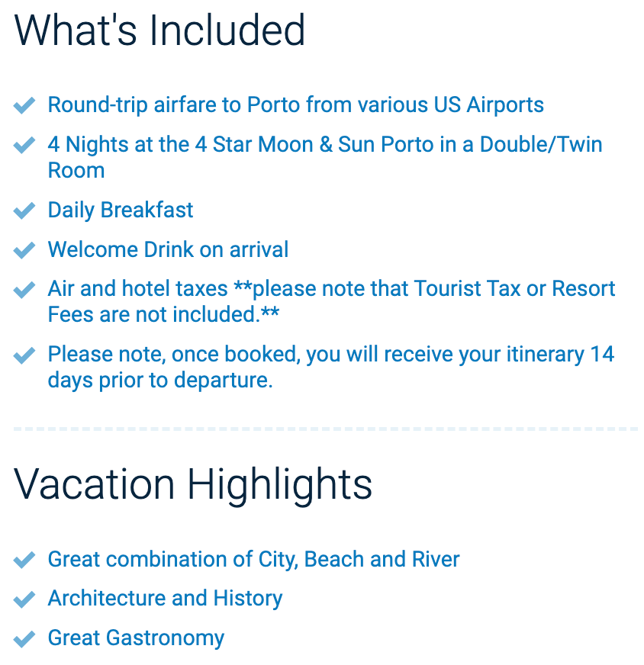This screenshot has height=665, width=644.
Task: Click Great combination of City, Beach and River
Action: pyautogui.click(x=253, y=560)
